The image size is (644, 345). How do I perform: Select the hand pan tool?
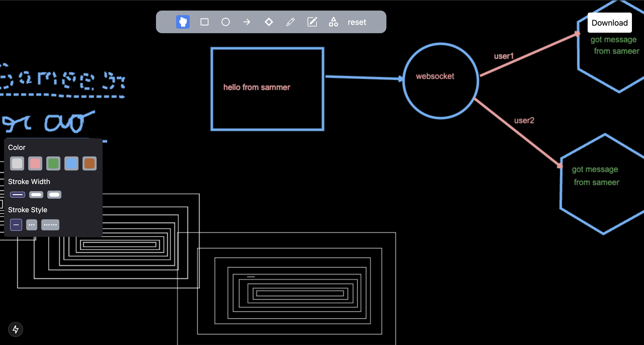pyautogui.click(x=183, y=22)
